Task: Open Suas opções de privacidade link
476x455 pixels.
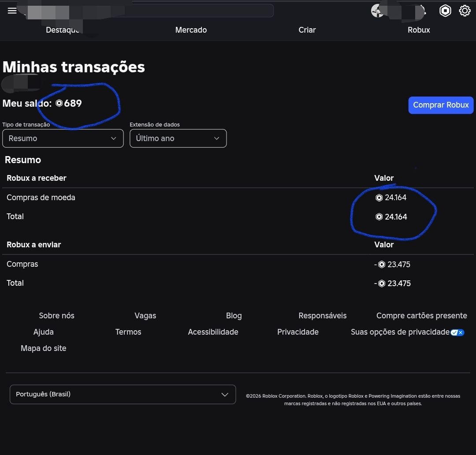Action: pyautogui.click(x=400, y=332)
